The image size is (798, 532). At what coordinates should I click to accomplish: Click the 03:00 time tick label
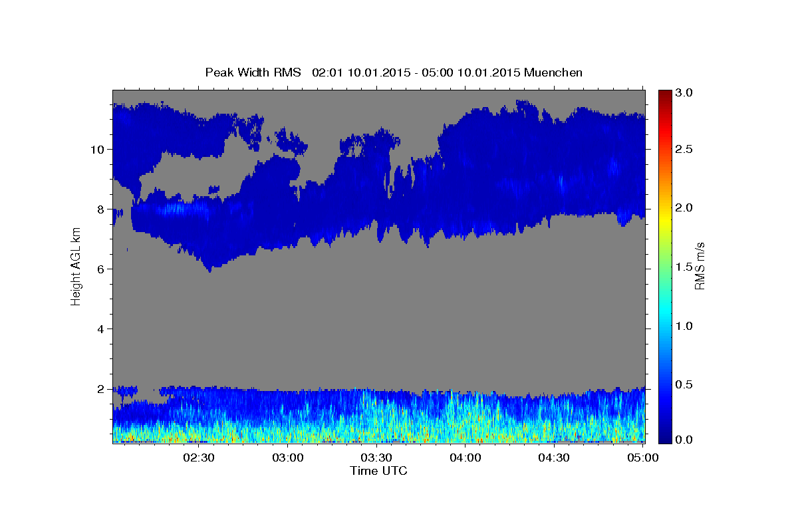(x=288, y=458)
